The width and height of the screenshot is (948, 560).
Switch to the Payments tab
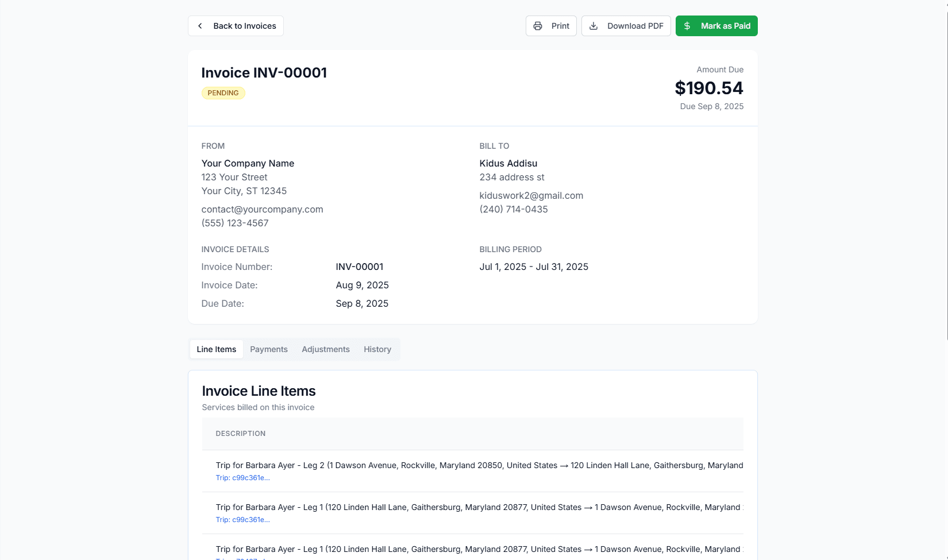tap(268, 349)
